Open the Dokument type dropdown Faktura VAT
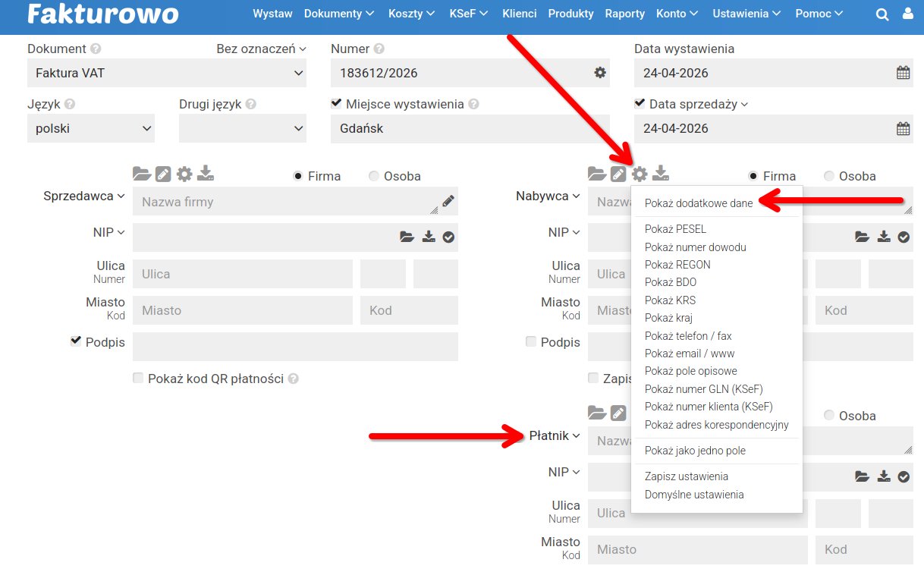This screenshot has width=924, height=572. click(x=167, y=74)
